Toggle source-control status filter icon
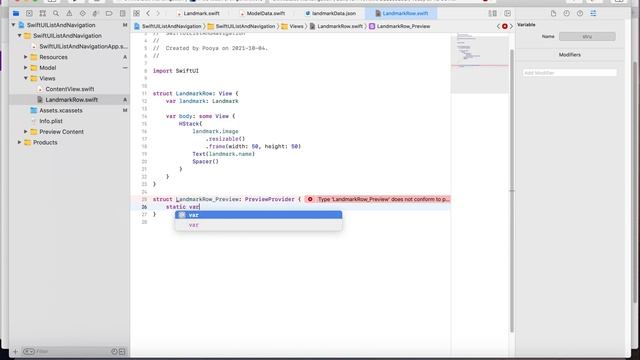The height and width of the screenshot is (360, 640). click(x=122, y=351)
